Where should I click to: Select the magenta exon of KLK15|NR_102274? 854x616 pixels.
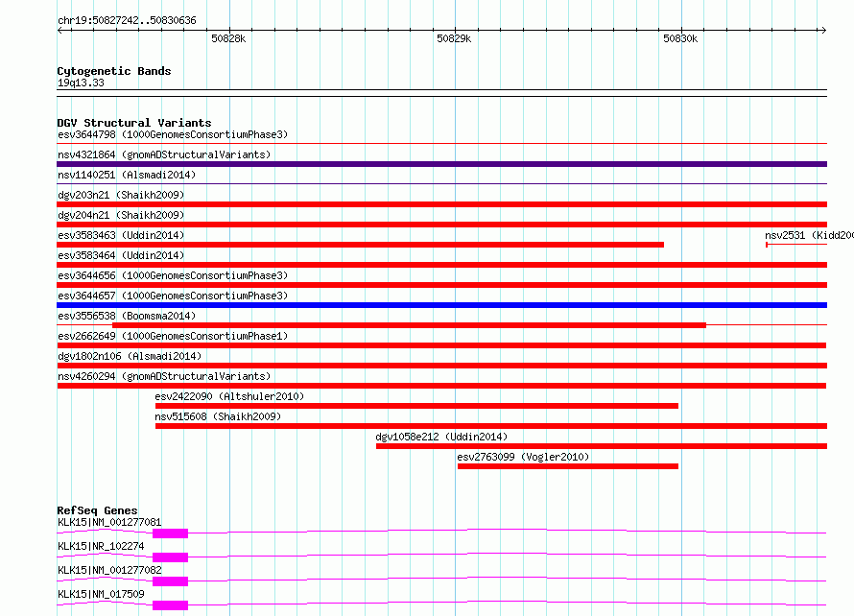[171, 557]
